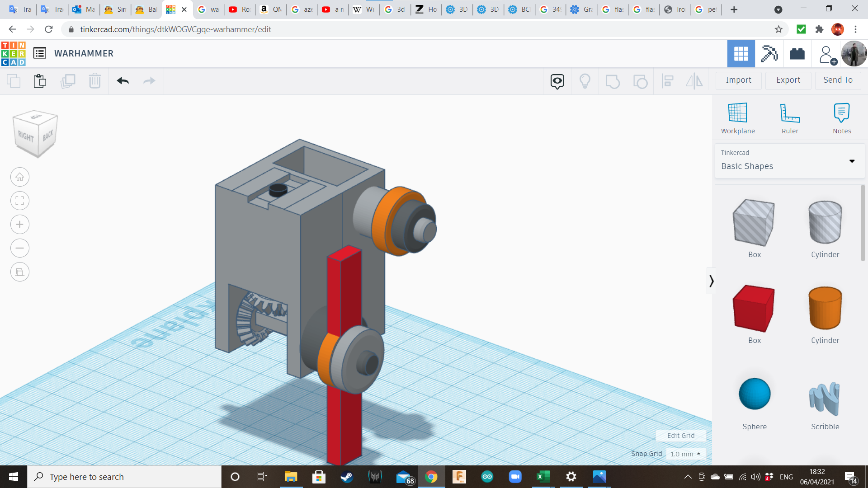The width and height of the screenshot is (868, 488).
Task: Toggle the Blocks mode icon
Action: (769, 54)
